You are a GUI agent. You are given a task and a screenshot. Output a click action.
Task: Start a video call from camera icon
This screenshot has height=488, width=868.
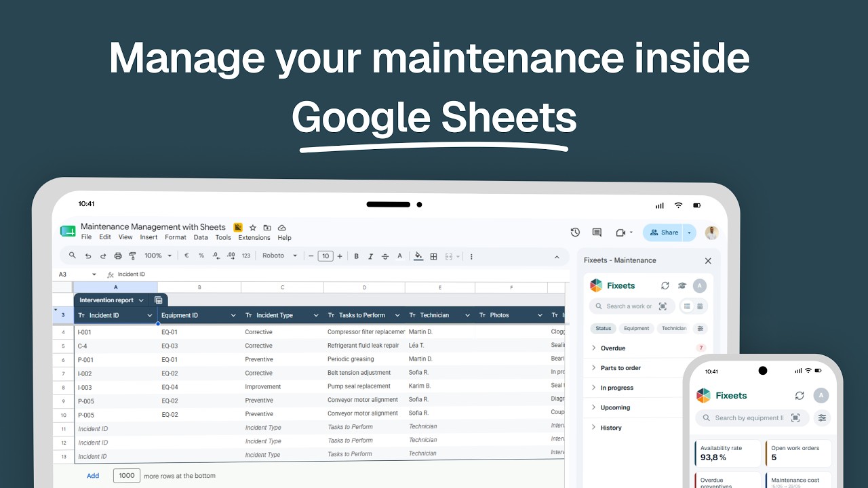point(620,232)
